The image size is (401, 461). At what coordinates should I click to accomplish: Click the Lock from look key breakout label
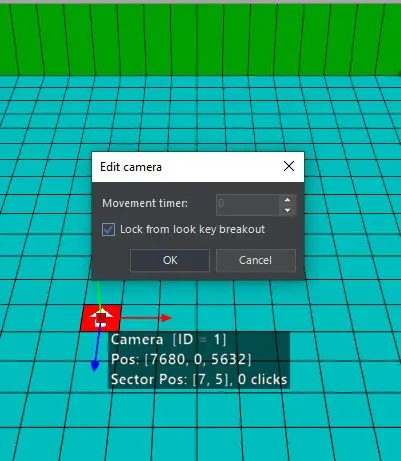pyautogui.click(x=192, y=229)
